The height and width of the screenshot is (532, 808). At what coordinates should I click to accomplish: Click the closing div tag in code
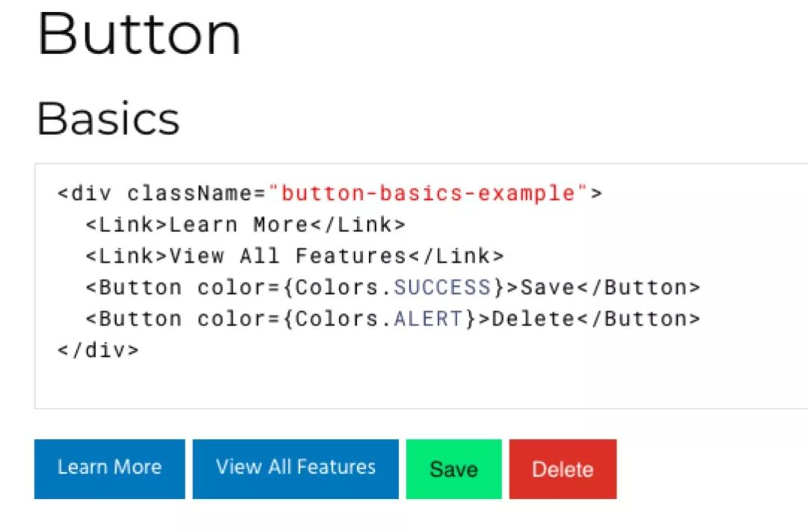coord(98,350)
